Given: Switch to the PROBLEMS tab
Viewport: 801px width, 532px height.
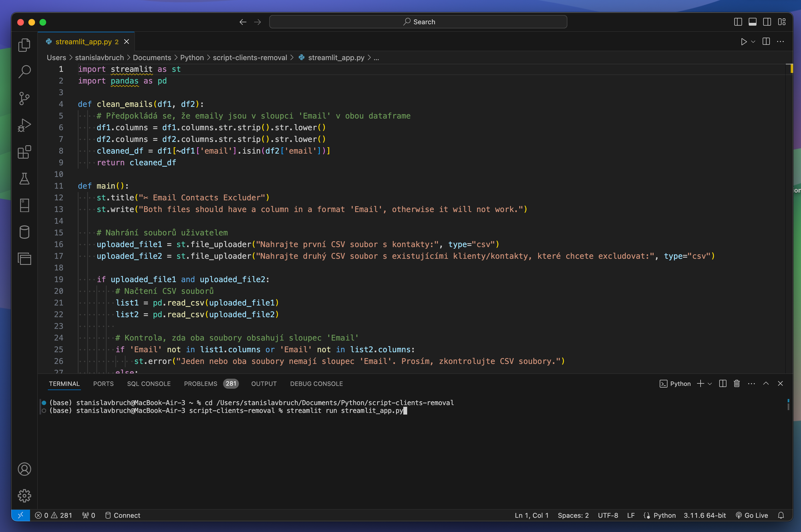Looking at the screenshot, I should (x=201, y=383).
